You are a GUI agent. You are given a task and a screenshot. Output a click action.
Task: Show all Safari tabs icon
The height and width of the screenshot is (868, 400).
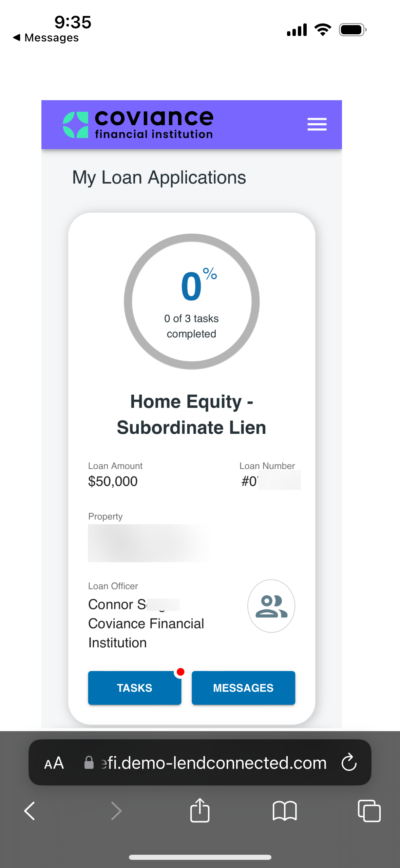[369, 811]
